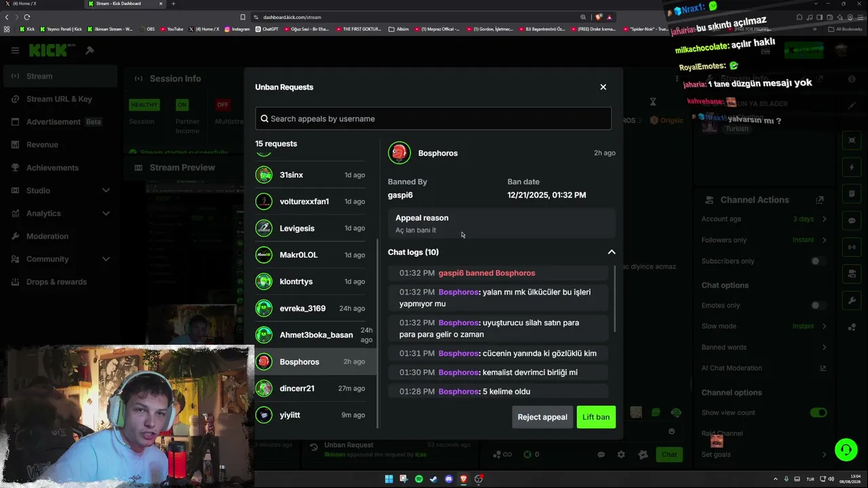Click the pin icon beside Kick logo
868x488 pixels.
90,50
